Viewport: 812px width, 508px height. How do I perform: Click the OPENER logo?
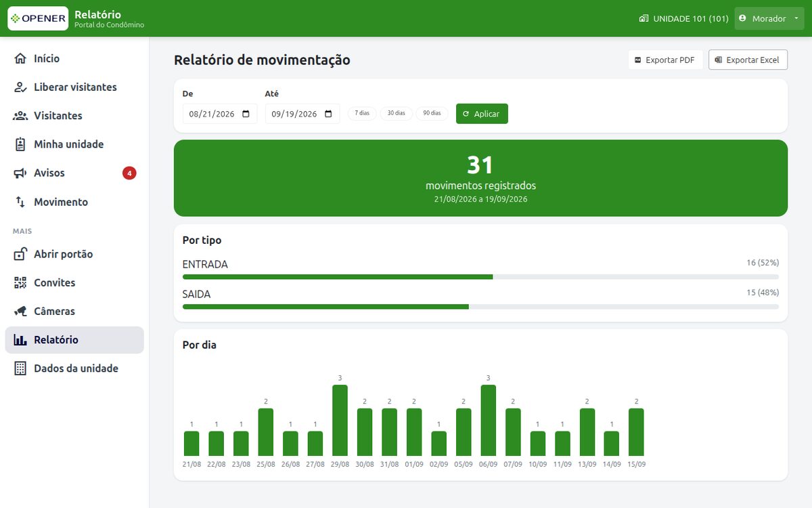click(37, 18)
